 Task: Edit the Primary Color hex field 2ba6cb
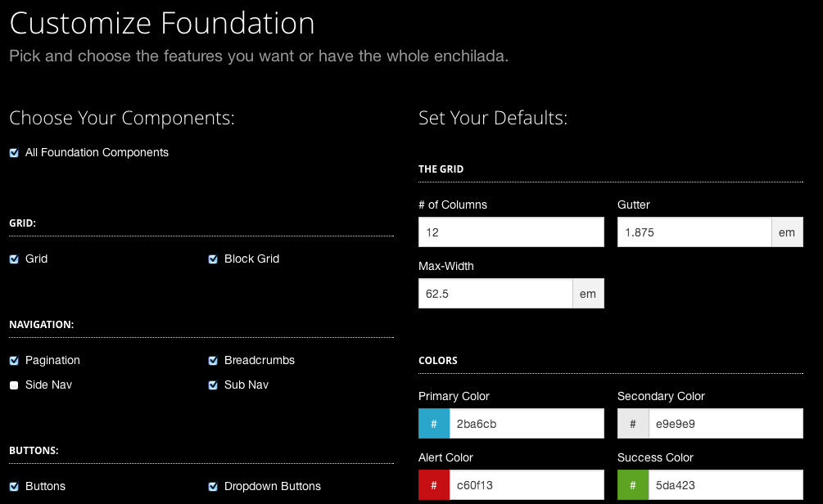[x=527, y=424]
